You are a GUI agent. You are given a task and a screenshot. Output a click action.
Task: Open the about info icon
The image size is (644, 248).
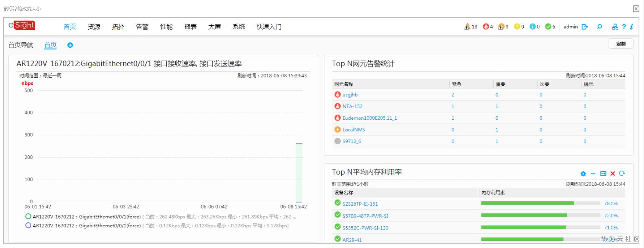click(x=632, y=27)
